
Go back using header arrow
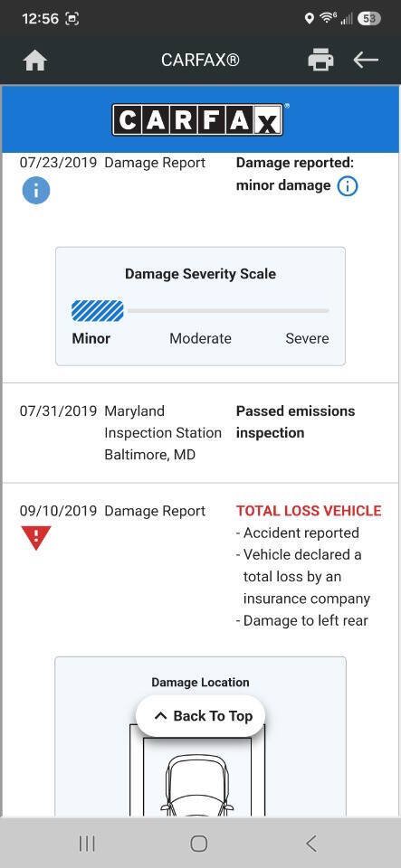366,60
